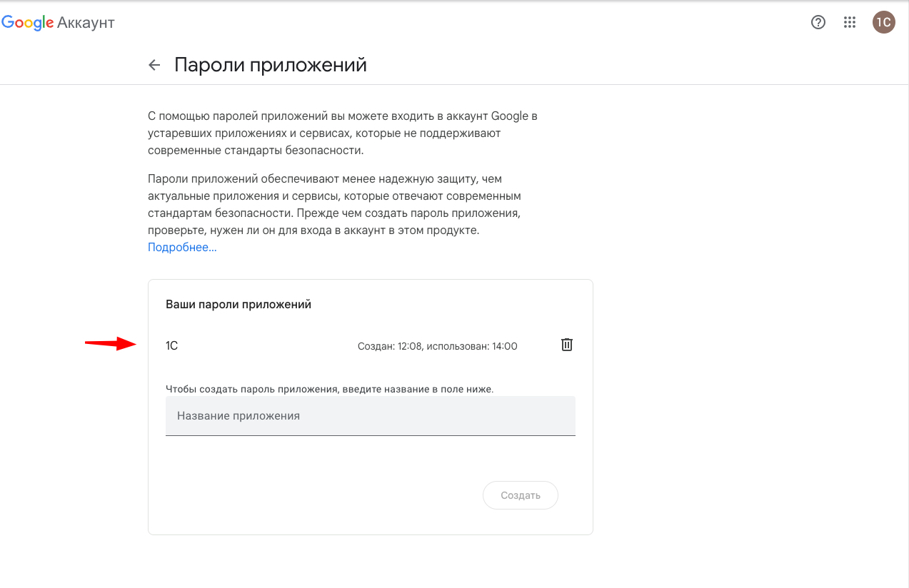Delete the 1C app password via trash icon

pos(566,345)
